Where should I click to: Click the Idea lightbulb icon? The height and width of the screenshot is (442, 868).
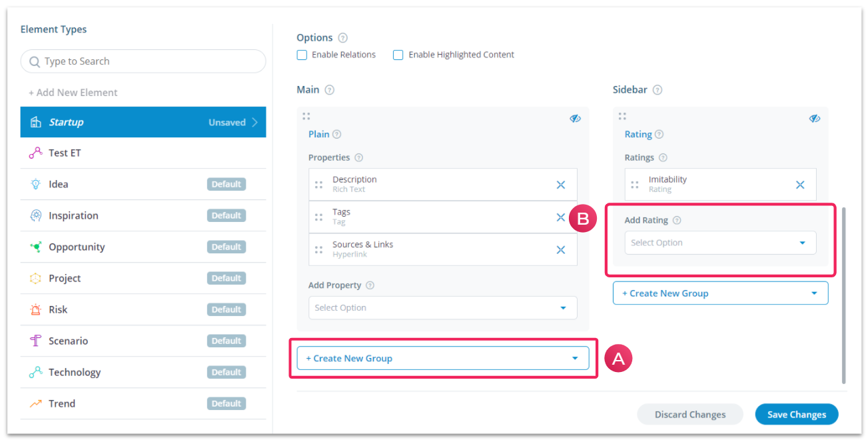36,184
